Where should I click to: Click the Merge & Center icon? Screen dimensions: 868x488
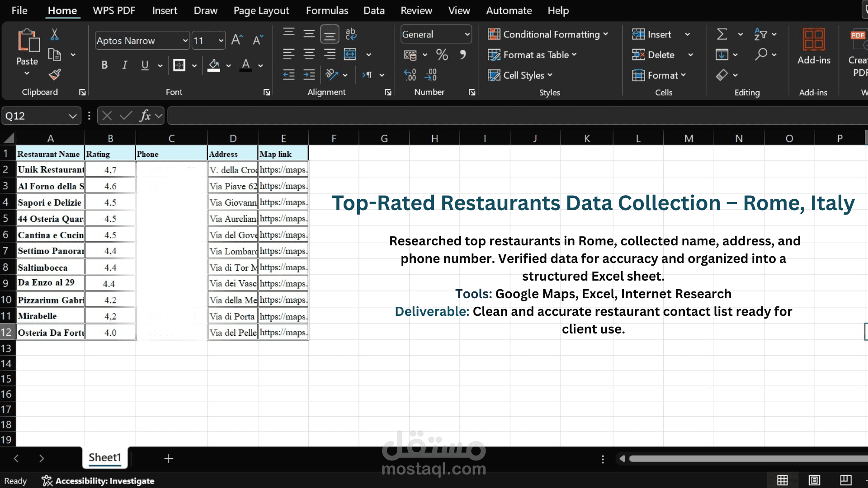350,55
